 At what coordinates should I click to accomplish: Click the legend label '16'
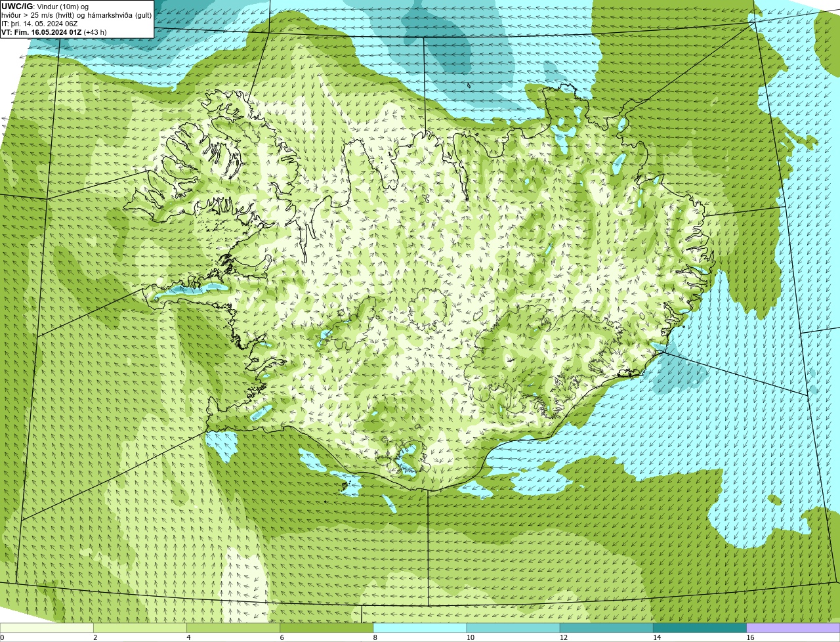click(x=750, y=637)
